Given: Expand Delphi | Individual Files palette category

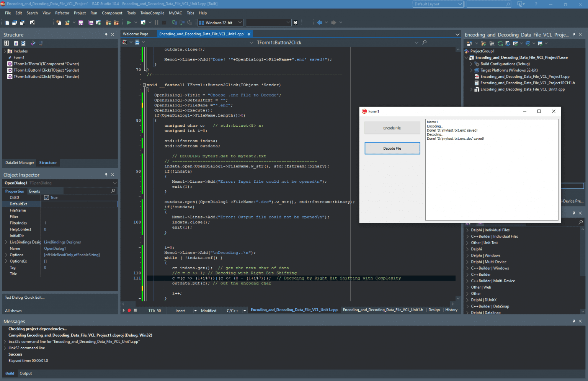Looking at the screenshot, I should pos(467,230).
